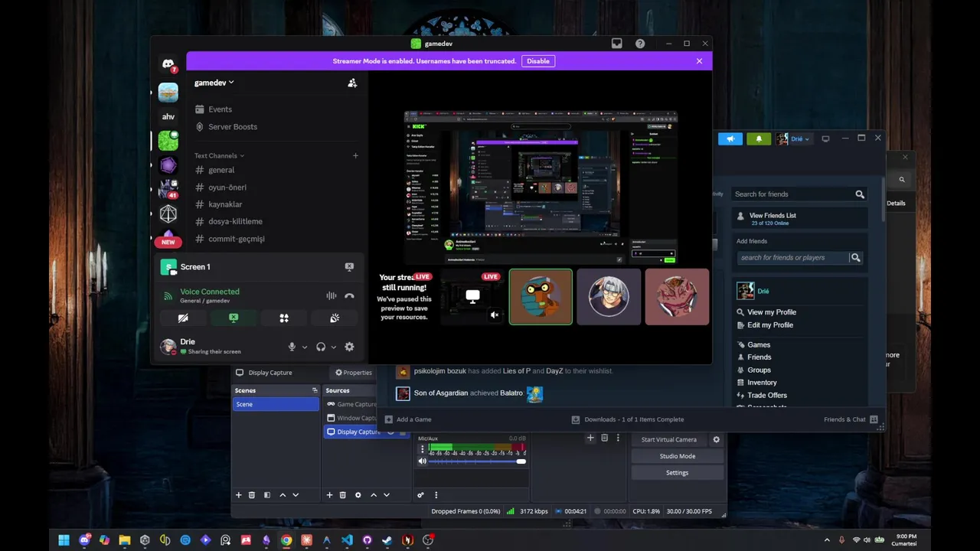Remove the selected OBS scene with trash
This screenshot has height=551, width=980.
pos(252,495)
